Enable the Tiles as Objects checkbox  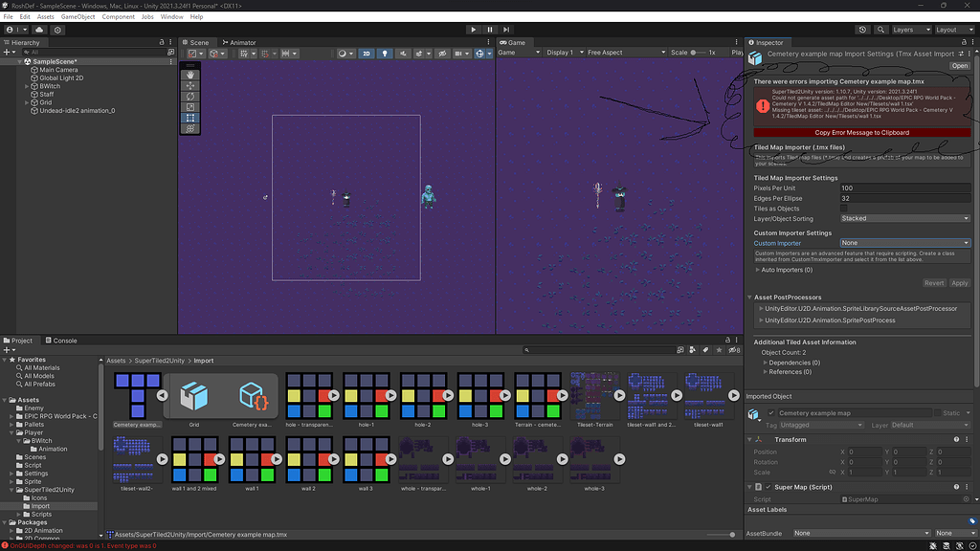[844, 209]
